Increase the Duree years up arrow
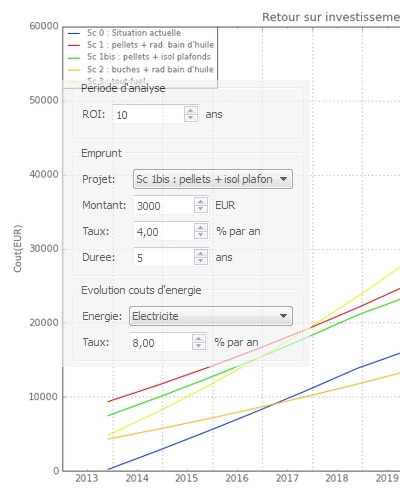The height and width of the screenshot is (500, 400). [201, 254]
